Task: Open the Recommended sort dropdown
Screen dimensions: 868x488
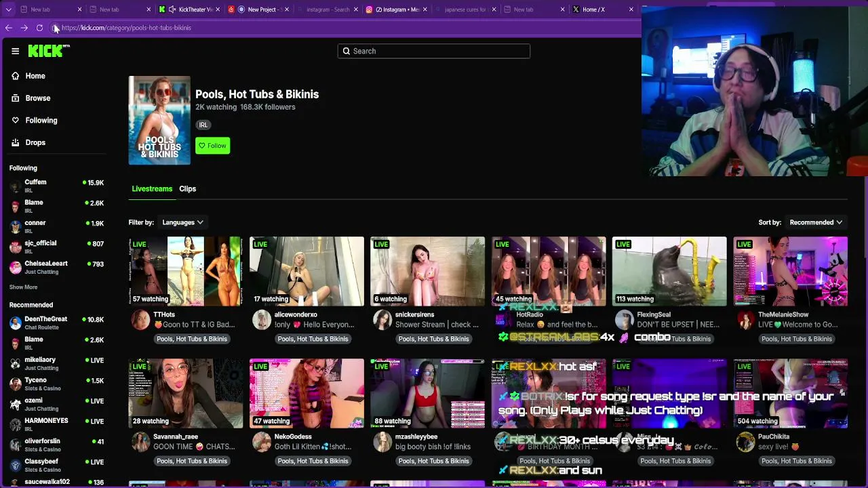Action: coord(816,222)
